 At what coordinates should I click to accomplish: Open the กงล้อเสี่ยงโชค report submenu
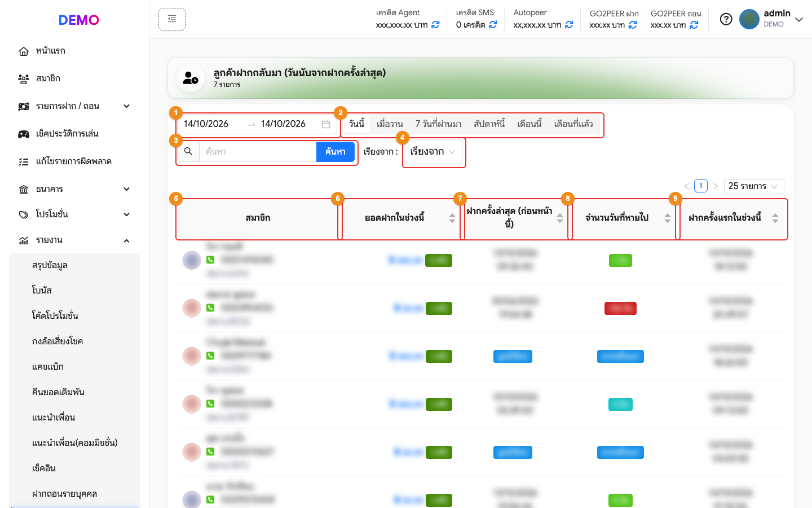pos(74,341)
